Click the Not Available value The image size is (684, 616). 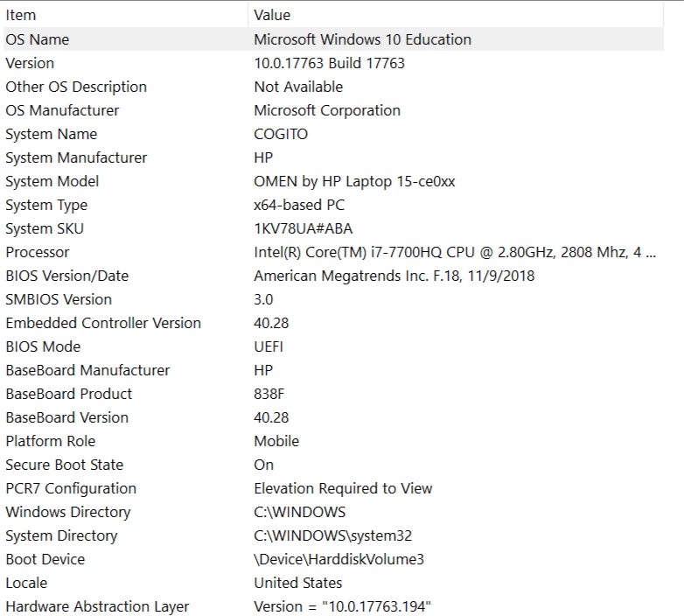(298, 87)
